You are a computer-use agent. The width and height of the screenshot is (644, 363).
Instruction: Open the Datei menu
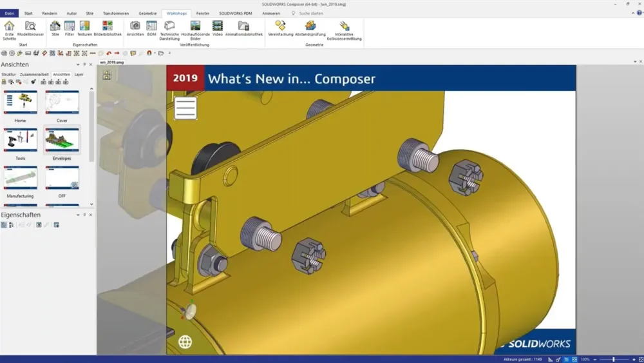(10, 13)
